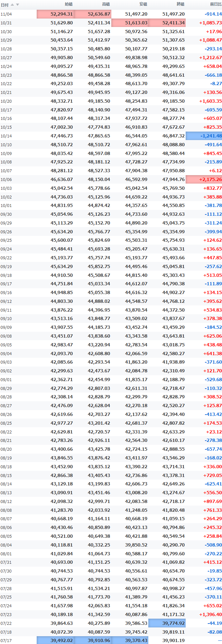Image resolution: width=222 pixels, height=644 pixels.
Task: Select the change value -311.24
Action: pyautogui.click(x=213, y=223)
